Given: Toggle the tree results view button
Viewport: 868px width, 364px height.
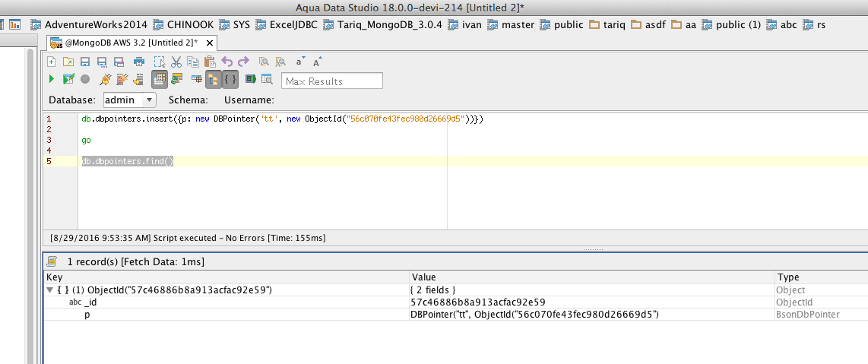Looking at the screenshot, I should click(213, 79).
